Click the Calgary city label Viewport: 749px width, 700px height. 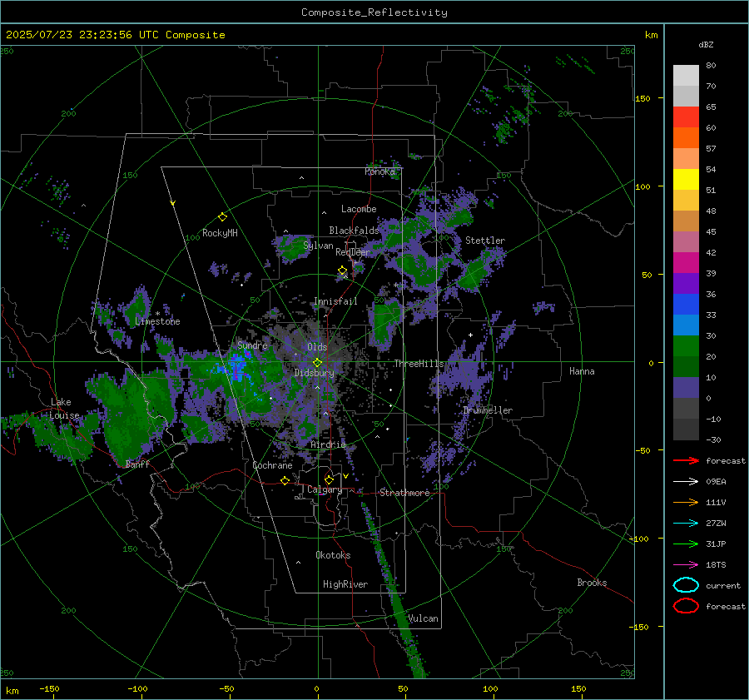325,489
